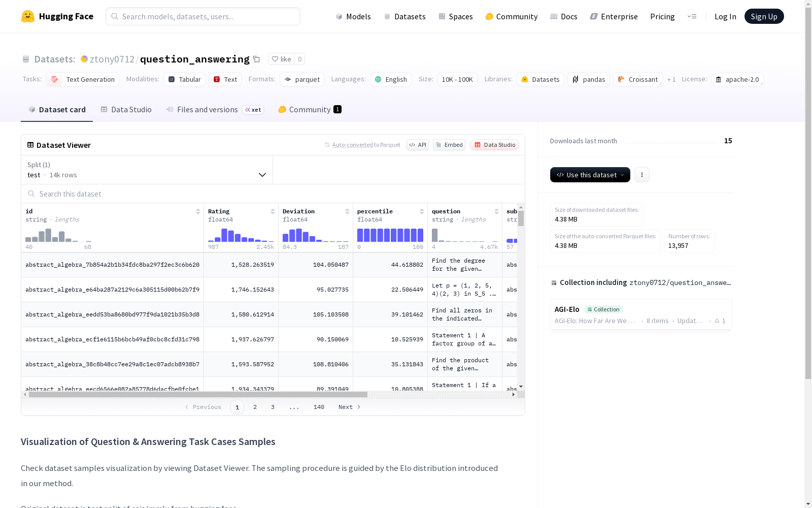
Task: Click the collection heading 'Collection including'
Action: pyautogui.click(x=593, y=282)
